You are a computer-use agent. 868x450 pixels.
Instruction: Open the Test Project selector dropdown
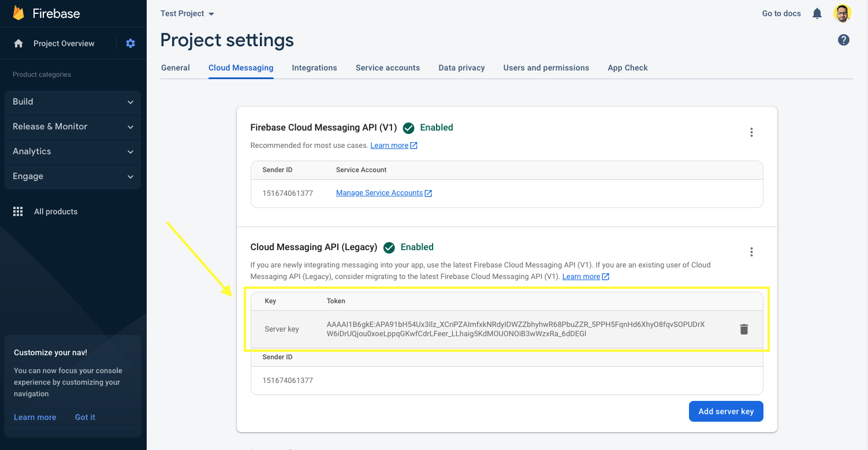[x=187, y=13]
